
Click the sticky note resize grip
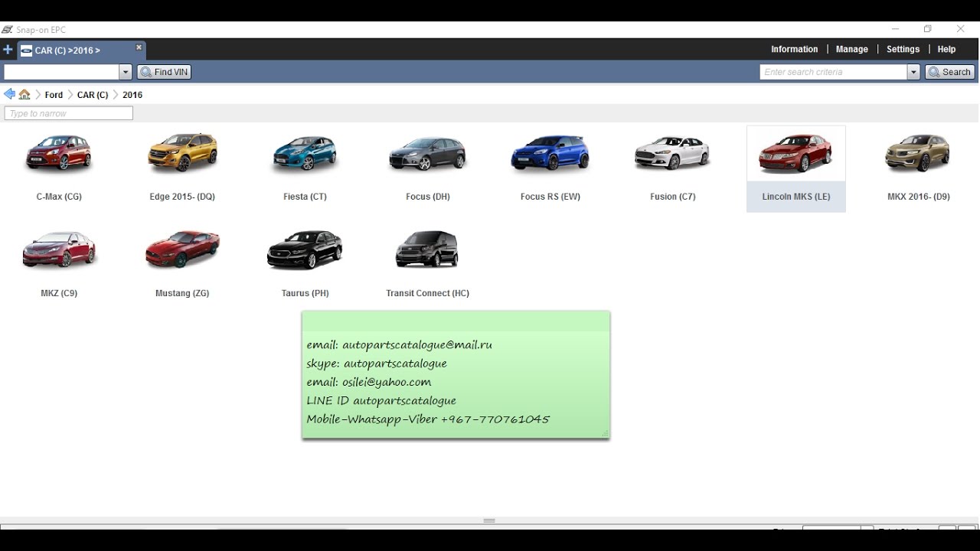[x=604, y=433]
